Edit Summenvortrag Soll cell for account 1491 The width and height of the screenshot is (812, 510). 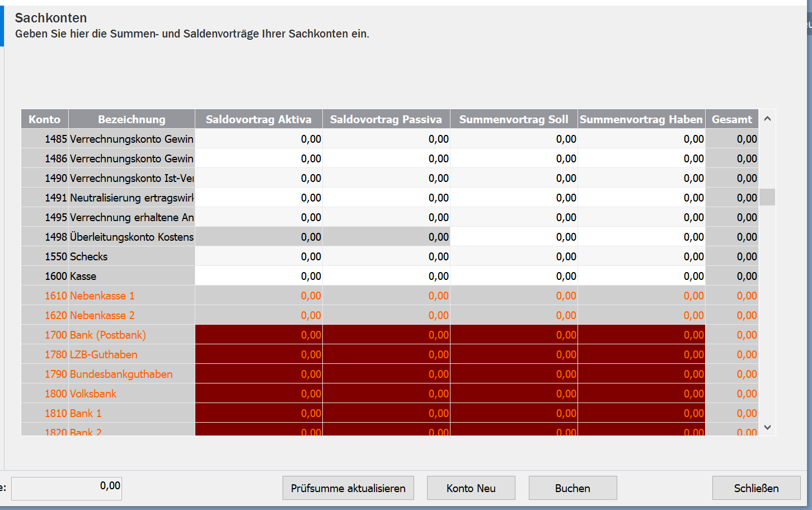514,198
